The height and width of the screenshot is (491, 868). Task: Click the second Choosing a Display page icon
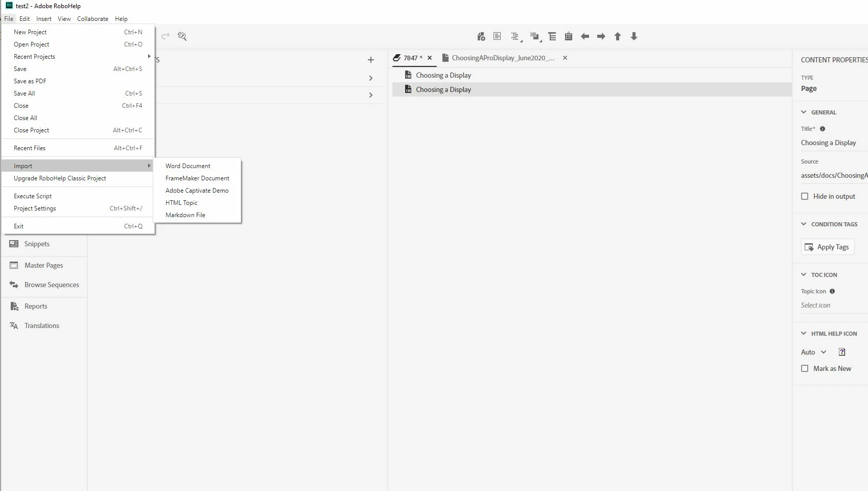[x=408, y=89]
